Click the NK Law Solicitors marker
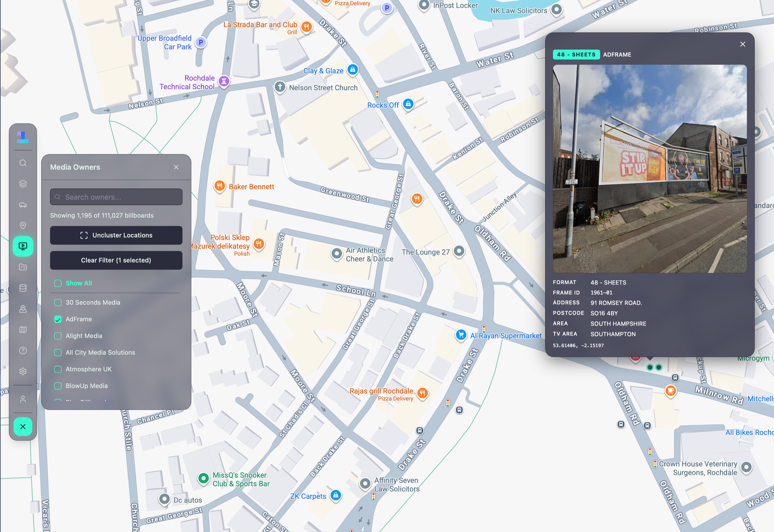 tap(557, 9)
